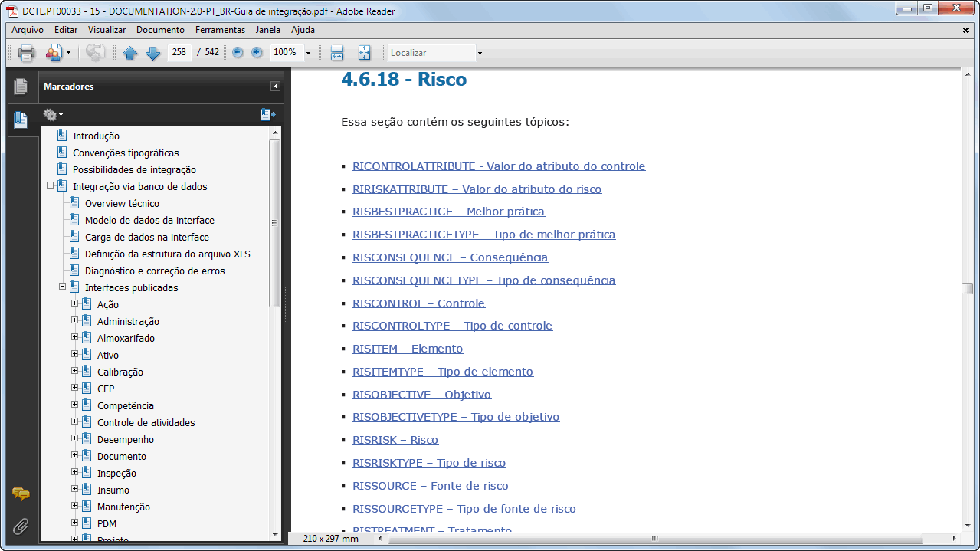Open the Janela menu
Viewport: 980px width, 551px height.
pyautogui.click(x=268, y=30)
